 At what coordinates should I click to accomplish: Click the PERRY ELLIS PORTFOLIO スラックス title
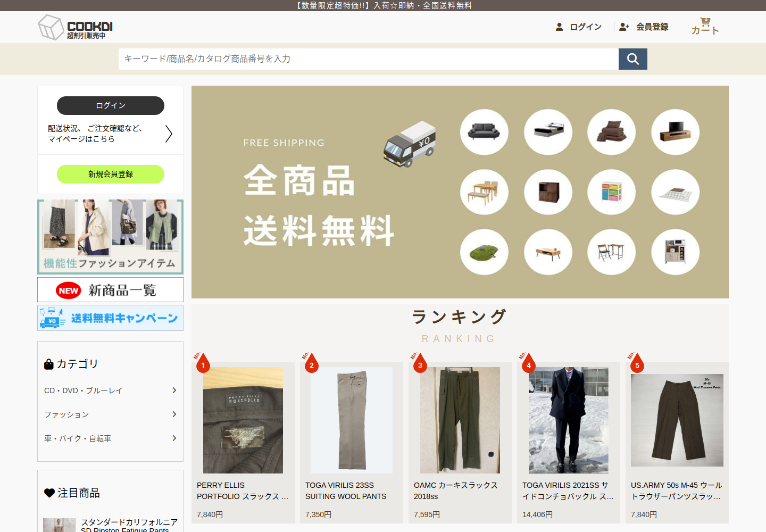[243, 491]
